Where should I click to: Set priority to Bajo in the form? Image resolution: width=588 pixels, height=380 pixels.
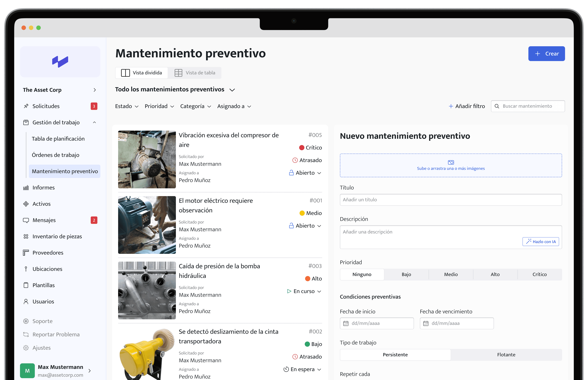(406, 274)
